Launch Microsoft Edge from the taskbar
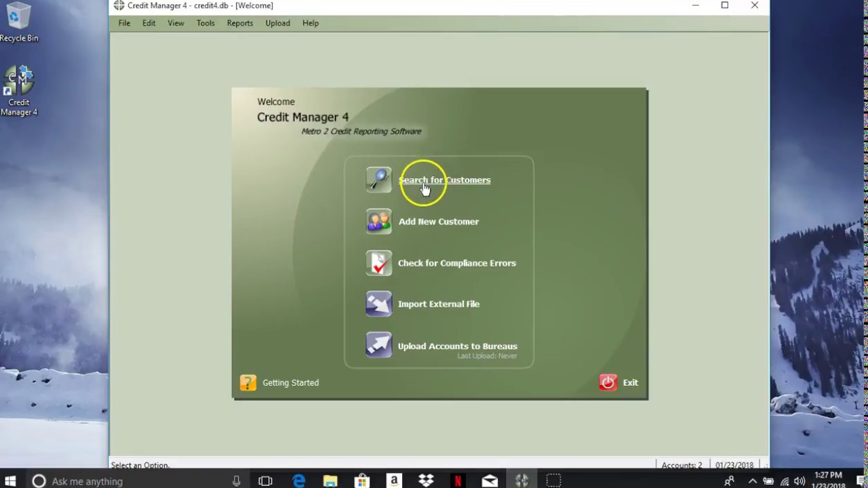This screenshot has height=488, width=868. [298, 481]
